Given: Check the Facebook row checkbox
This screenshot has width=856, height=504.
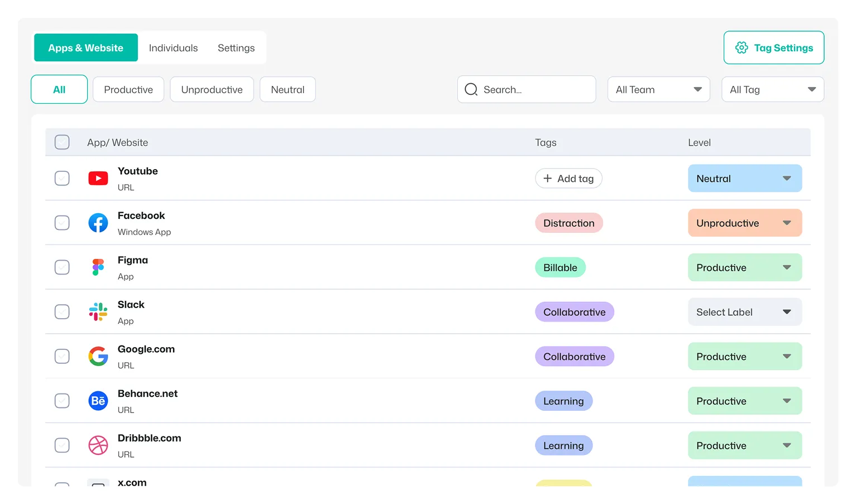Looking at the screenshot, I should tap(62, 223).
